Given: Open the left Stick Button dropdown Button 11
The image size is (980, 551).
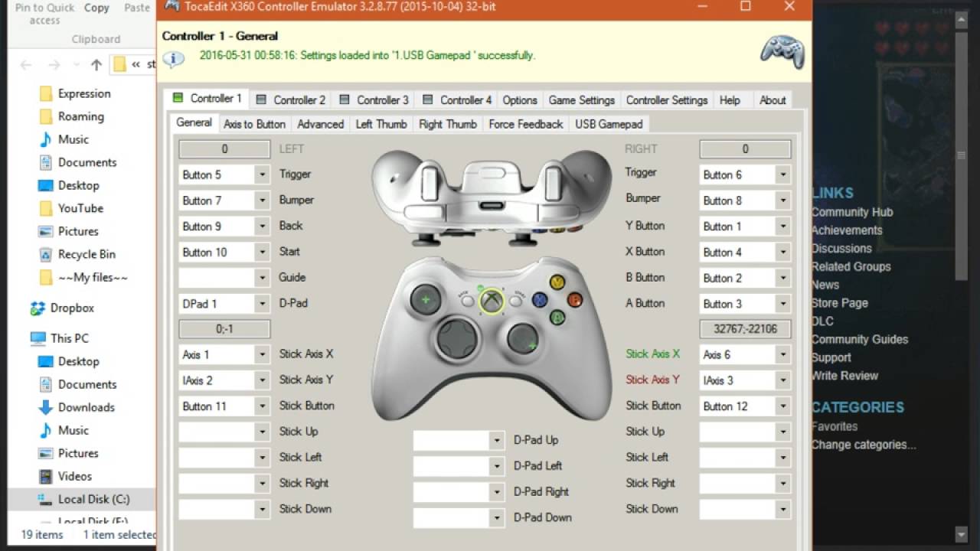Looking at the screenshot, I should click(x=262, y=406).
